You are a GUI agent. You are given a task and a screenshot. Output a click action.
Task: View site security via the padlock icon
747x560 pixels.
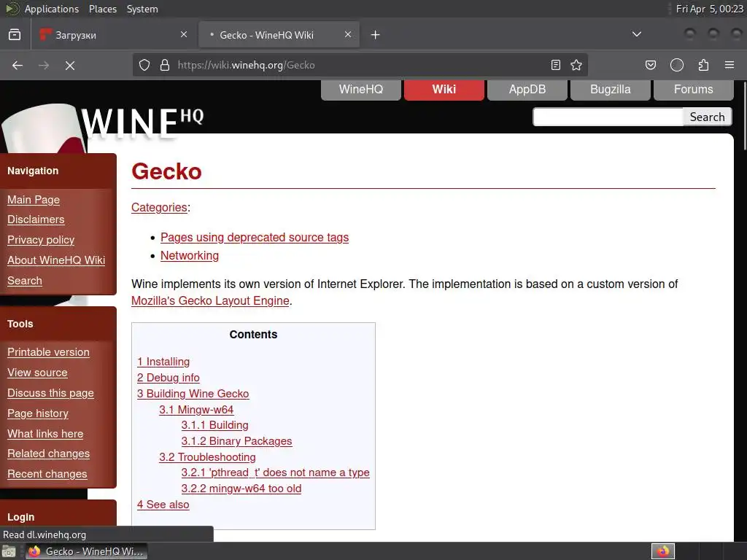[165, 65]
